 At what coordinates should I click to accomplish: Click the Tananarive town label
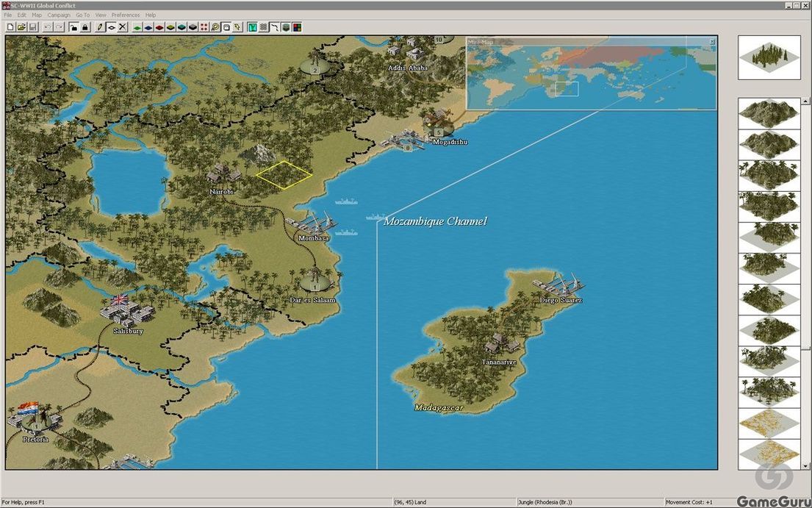pos(499,362)
